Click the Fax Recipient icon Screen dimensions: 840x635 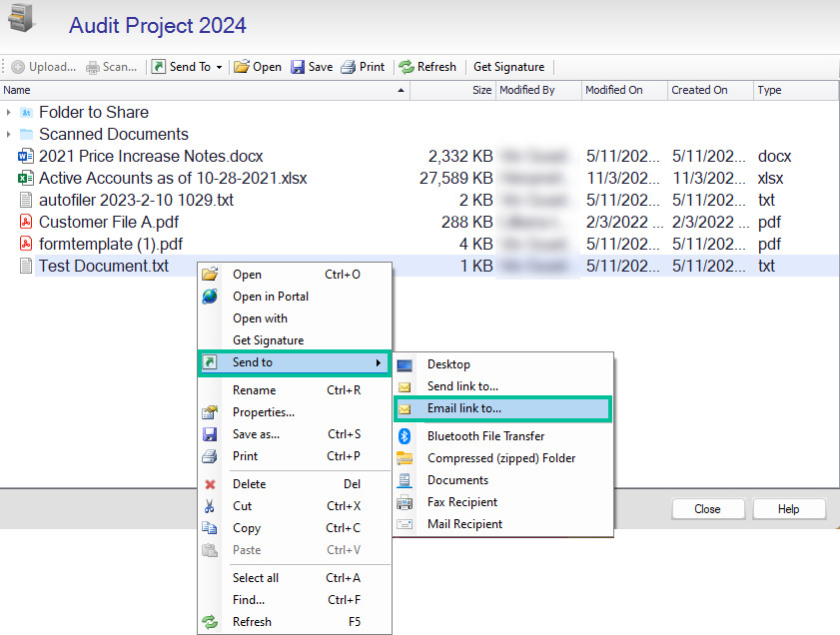tap(405, 503)
